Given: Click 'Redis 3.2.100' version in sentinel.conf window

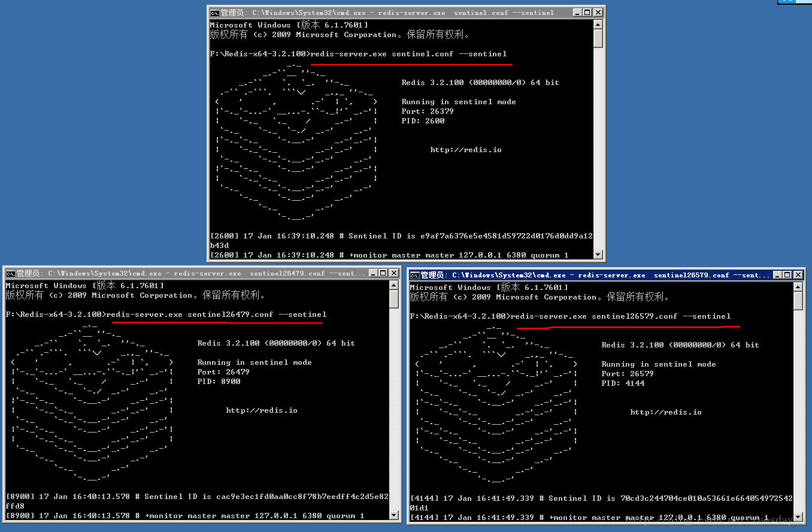Looking at the screenshot, I should (480, 83).
